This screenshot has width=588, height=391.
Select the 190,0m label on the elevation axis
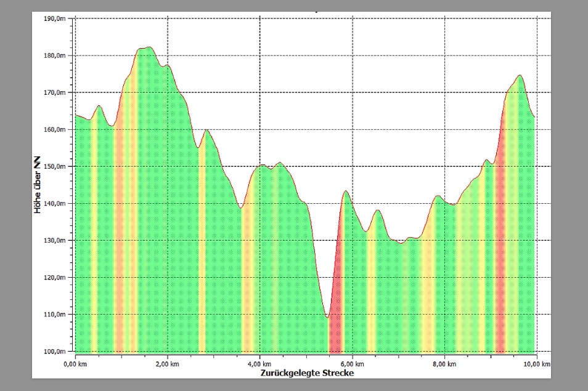coord(55,18)
